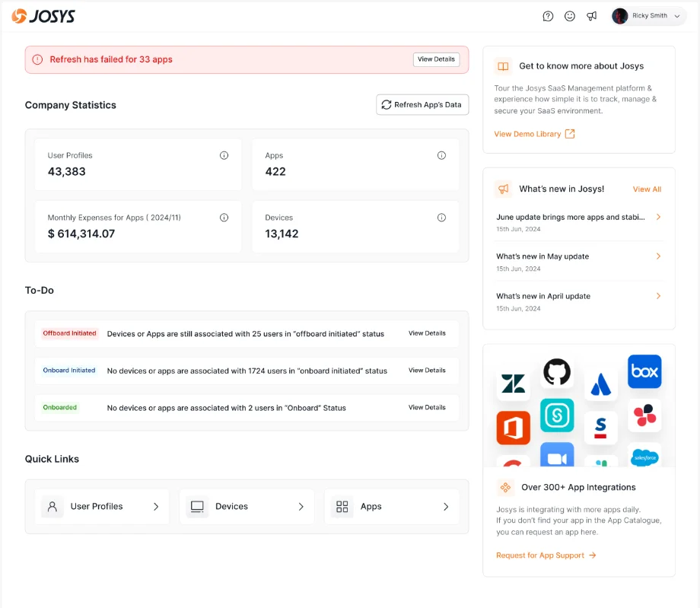This screenshot has height=608, width=700.
Task: Click the Zoom app logo
Action: (x=557, y=455)
